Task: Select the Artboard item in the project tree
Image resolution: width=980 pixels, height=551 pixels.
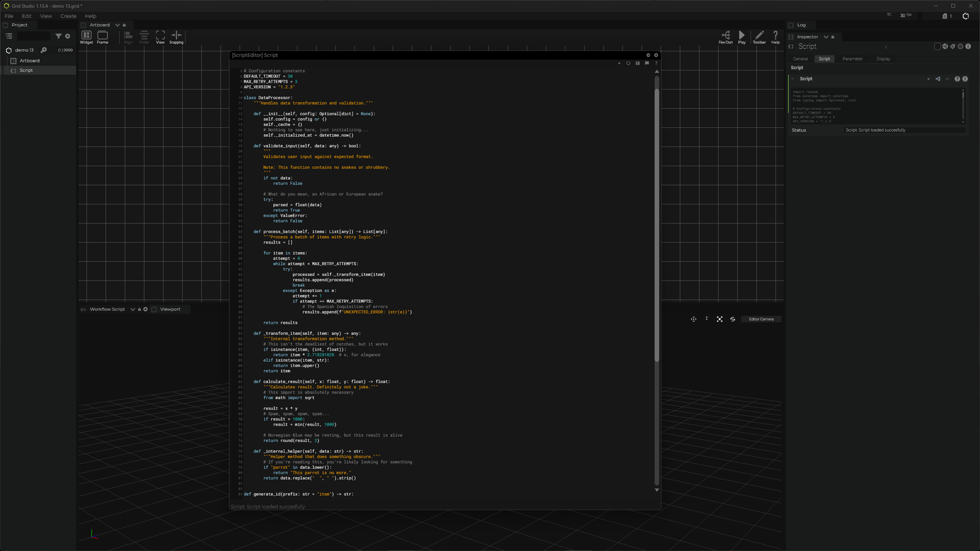Action: pos(29,61)
